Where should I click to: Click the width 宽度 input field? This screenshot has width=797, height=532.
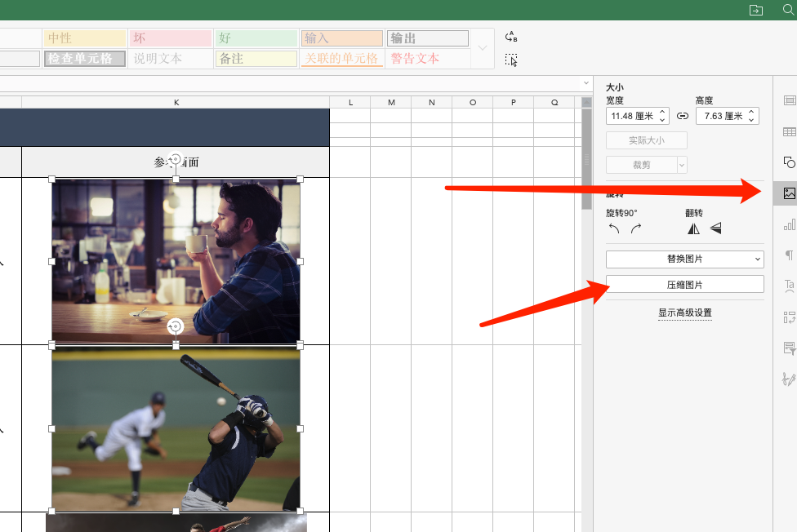coord(632,117)
